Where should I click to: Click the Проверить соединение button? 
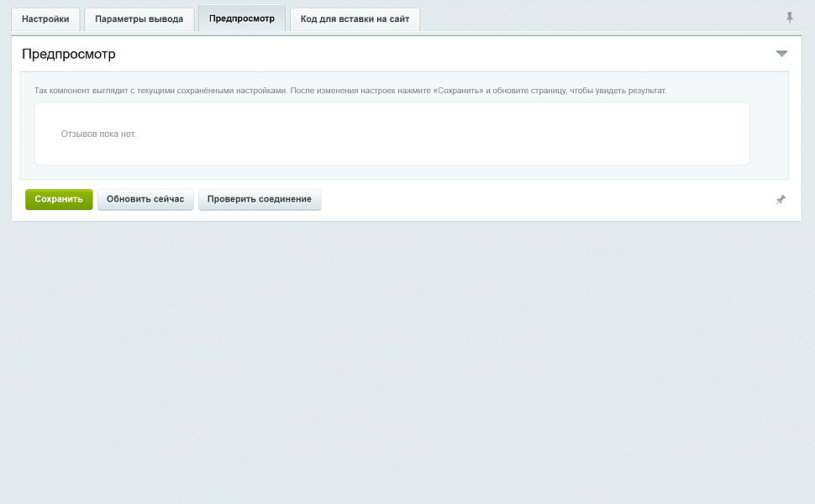click(x=260, y=200)
